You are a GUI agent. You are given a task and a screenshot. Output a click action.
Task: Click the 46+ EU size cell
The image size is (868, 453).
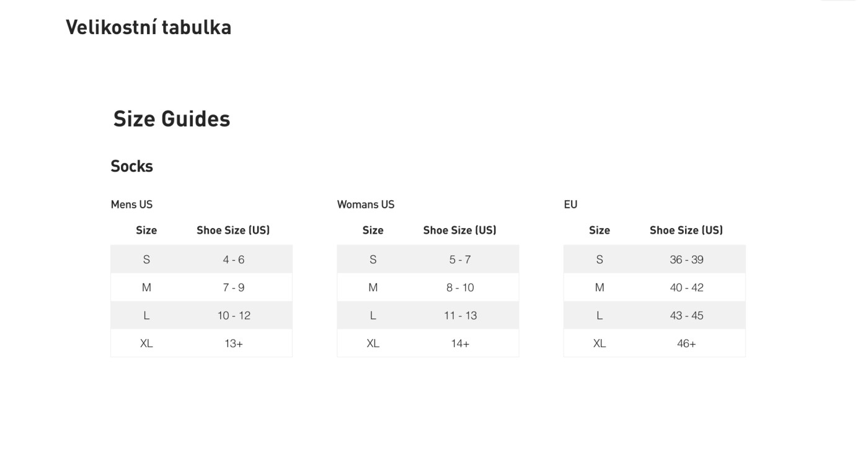click(x=686, y=343)
